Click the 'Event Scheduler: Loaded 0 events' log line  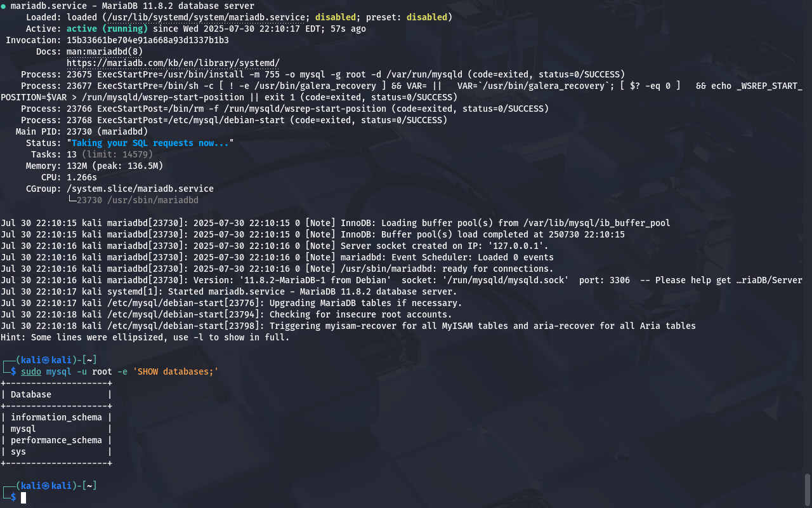277,257
